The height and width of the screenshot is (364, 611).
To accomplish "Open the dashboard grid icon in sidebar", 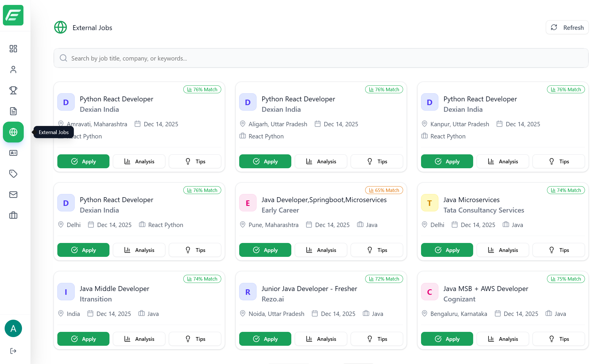I will [x=13, y=49].
